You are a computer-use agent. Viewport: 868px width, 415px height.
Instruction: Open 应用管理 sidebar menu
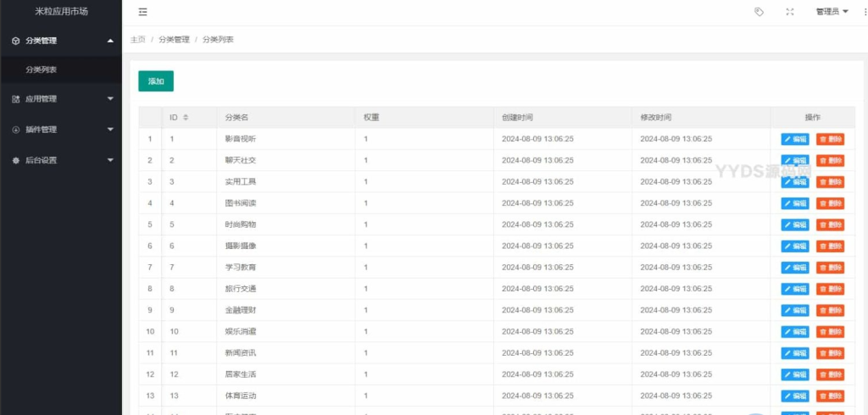click(x=61, y=99)
